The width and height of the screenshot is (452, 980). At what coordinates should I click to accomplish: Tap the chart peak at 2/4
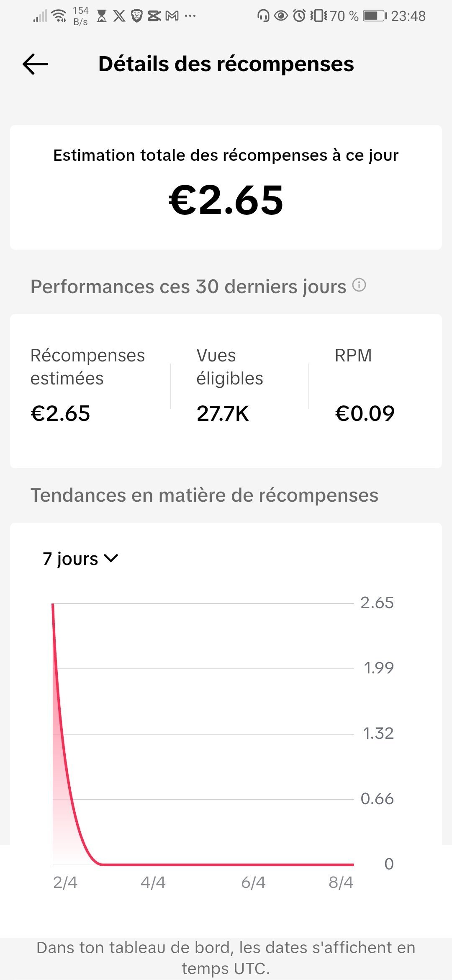pyautogui.click(x=53, y=604)
